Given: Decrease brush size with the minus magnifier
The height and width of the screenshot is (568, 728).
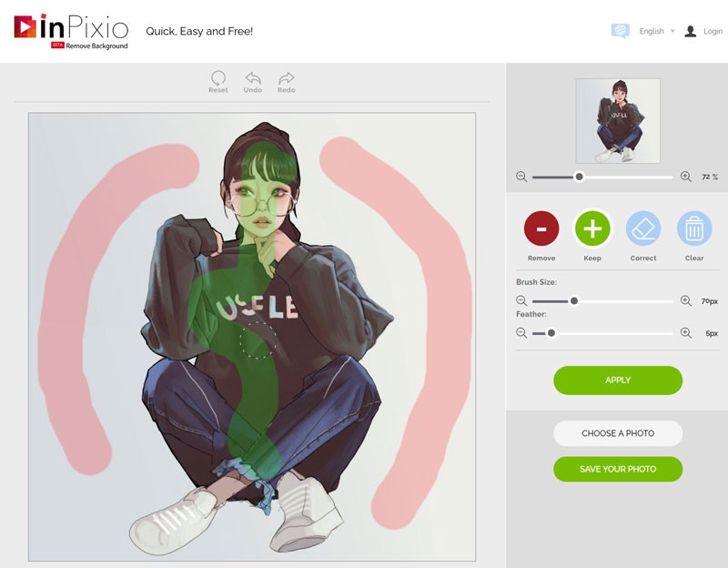Looking at the screenshot, I should [521, 301].
